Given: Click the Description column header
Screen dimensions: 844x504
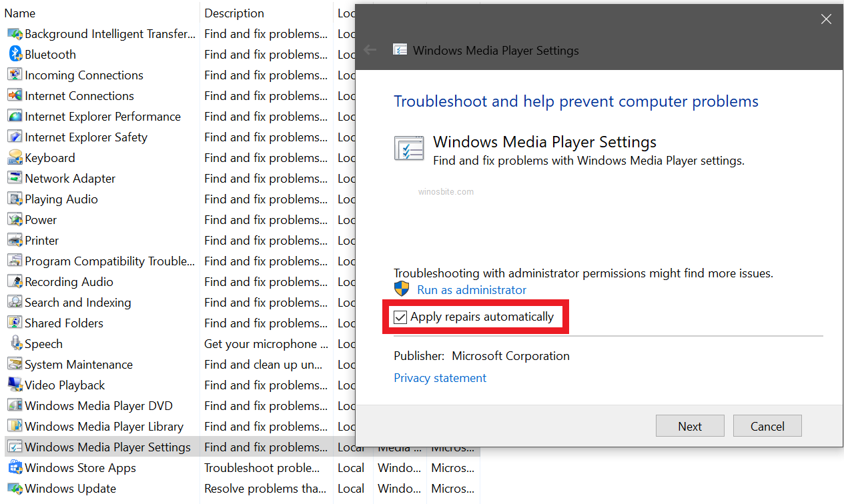Looking at the screenshot, I should point(234,13).
